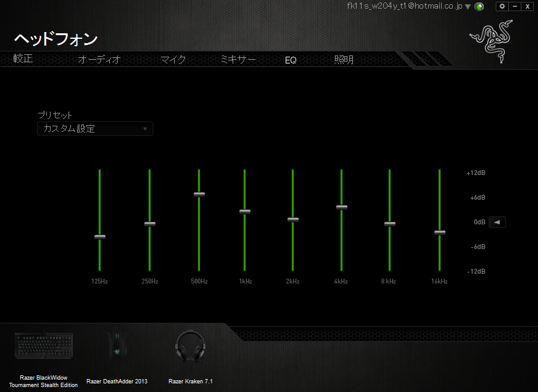This screenshot has width=538, height=392.
Task: Select the Razer DeathAdder 2013 mouse icon
Action: click(117, 345)
